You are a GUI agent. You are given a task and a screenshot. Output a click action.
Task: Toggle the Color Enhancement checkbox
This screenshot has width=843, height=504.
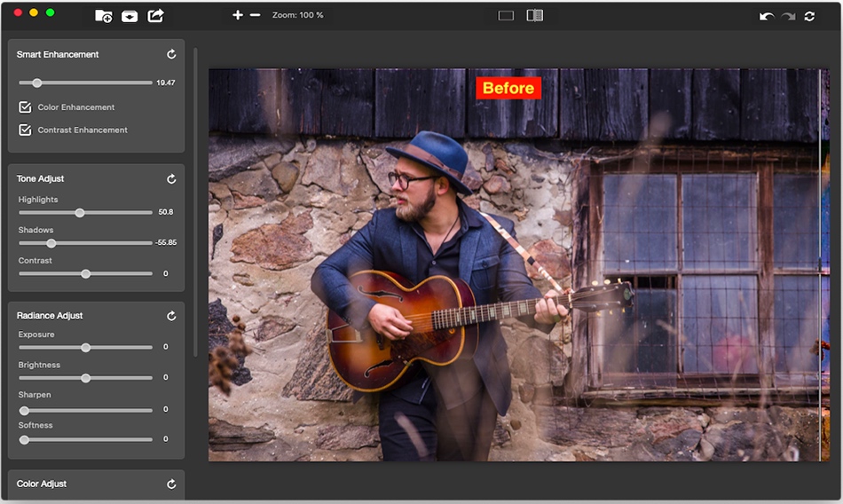point(25,107)
